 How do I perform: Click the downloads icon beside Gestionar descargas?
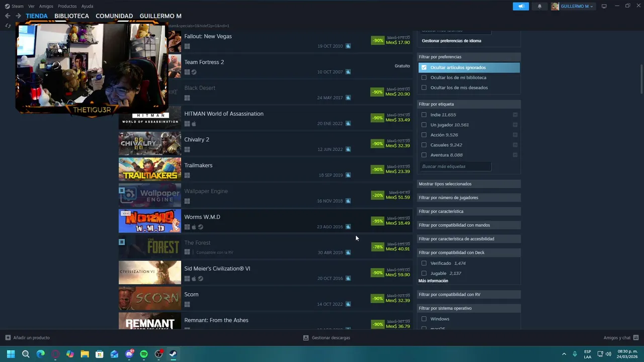coord(305,338)
